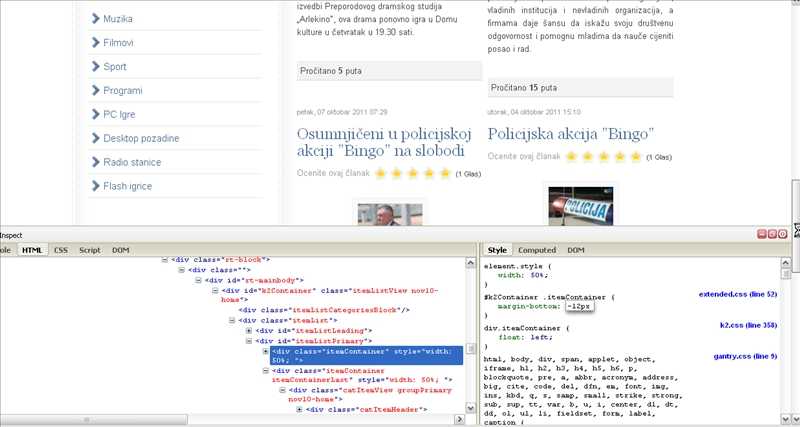Click the Firebug Inspect button
The width and height of the screenshot is (800, 427).
(11, 235)
